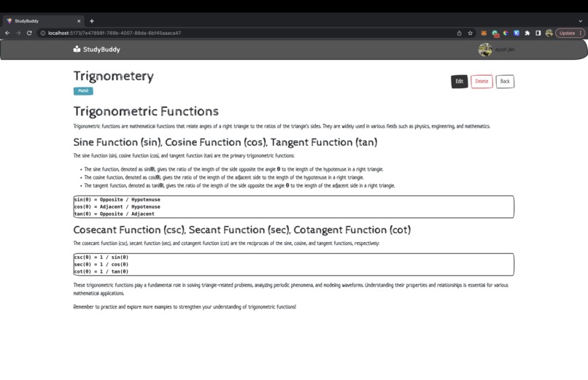The width and height of the screenshot is (588, 380).
Task: Select the StudyBuddy browser tab
Action: pos(42,21)
